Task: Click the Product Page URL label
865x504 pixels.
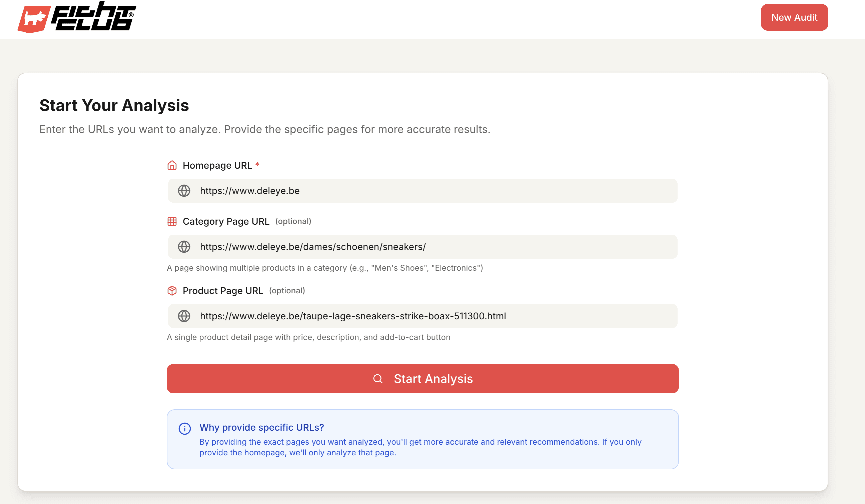Action: pos(223,291)
